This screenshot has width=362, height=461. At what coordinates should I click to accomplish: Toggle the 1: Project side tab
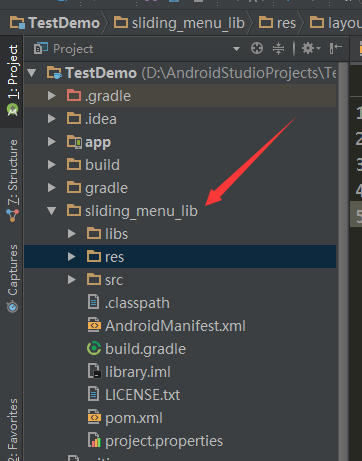(x=12, y=80)
